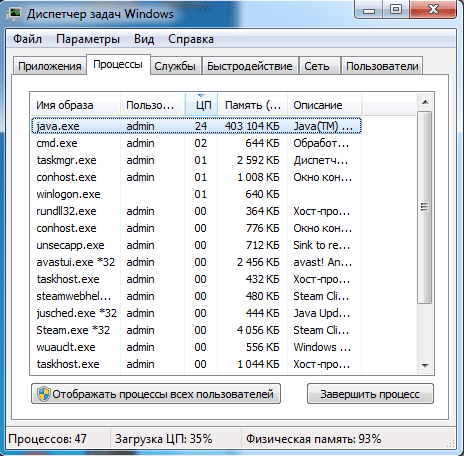Open the Вид menu

tap(144, 39)
